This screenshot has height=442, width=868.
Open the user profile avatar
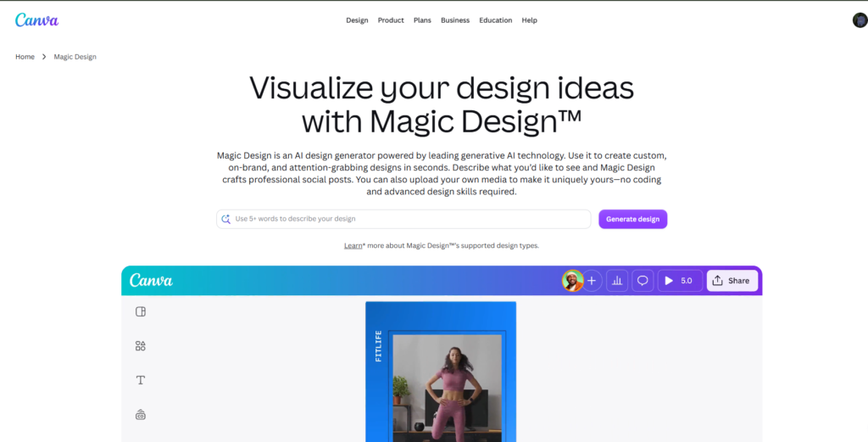860,20
